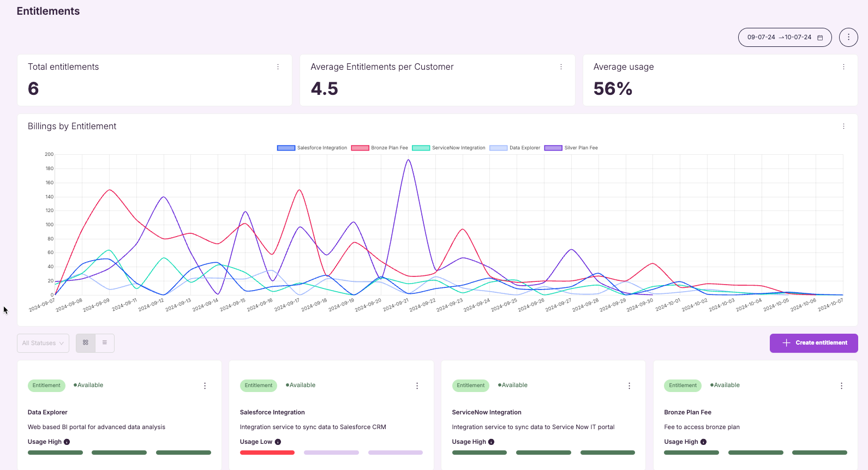Open Data Explorer card options menu
868x470 pixels.
(x=205, y=385)
